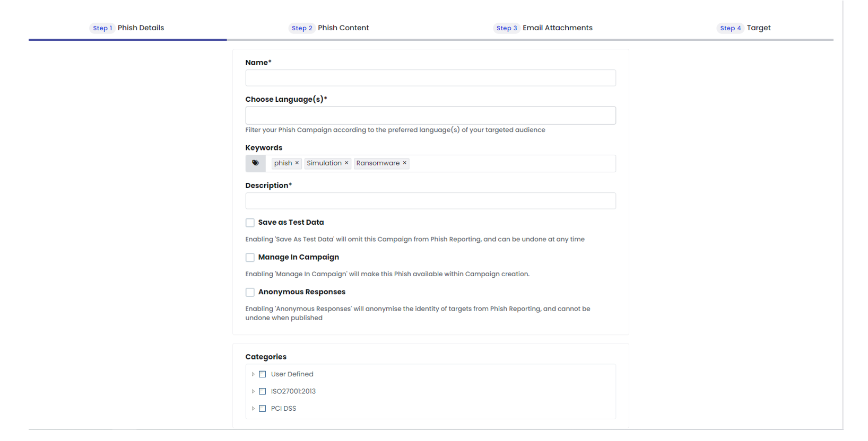Tick the Manage In Campaign checkbox
The width and height of the screenshot is (868, 441).
(250, 258)
